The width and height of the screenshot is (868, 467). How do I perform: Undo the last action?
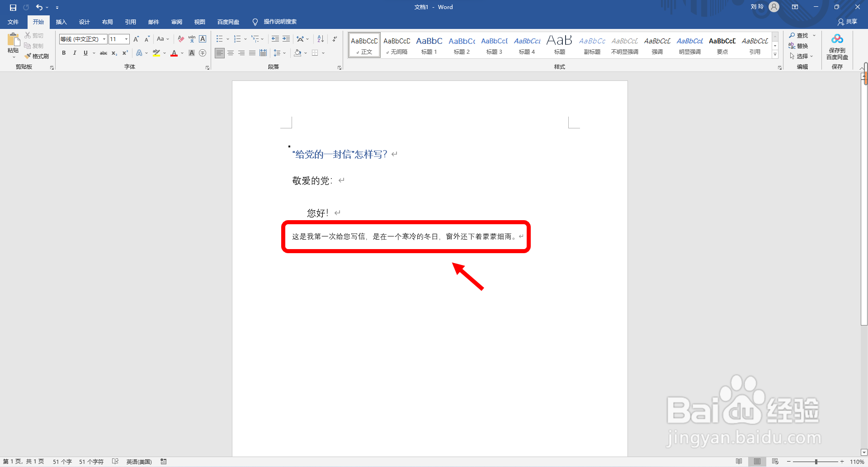pyautogui.click(x=39, y=7)
